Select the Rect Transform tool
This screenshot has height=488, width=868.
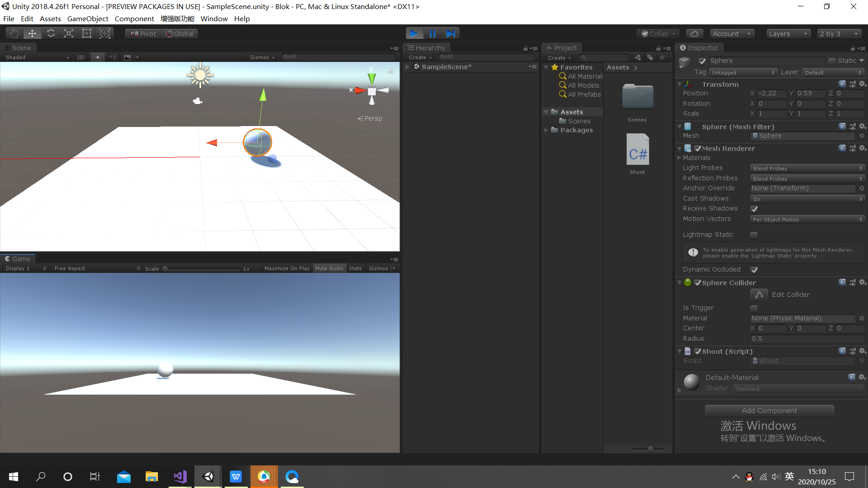click(87, 33)
